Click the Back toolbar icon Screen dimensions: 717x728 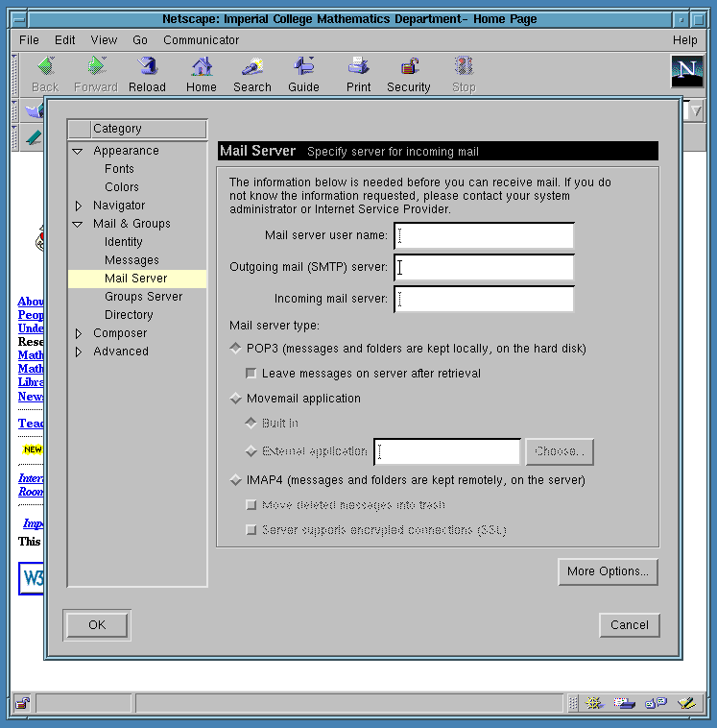click(45, 66)
